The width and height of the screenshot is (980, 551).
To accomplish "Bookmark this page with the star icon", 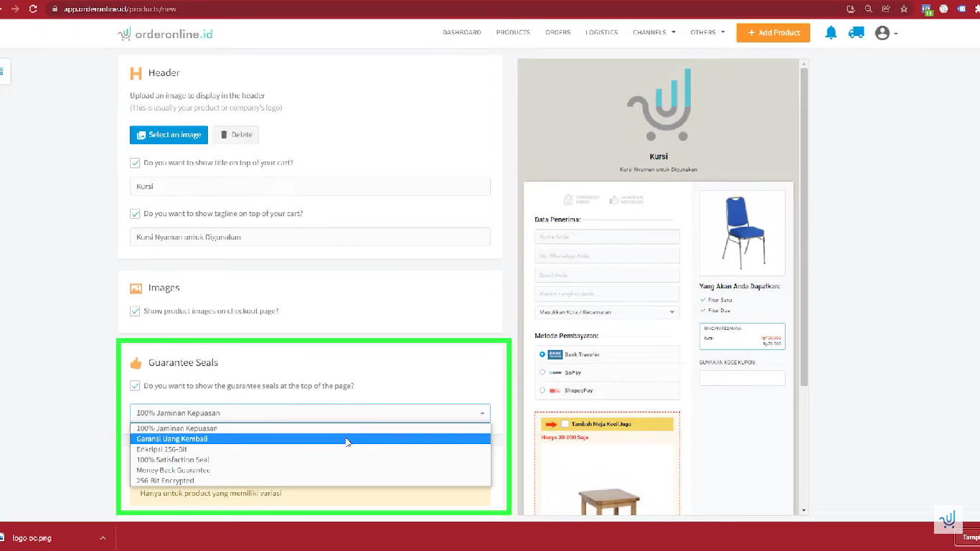I will pos(904,9).
